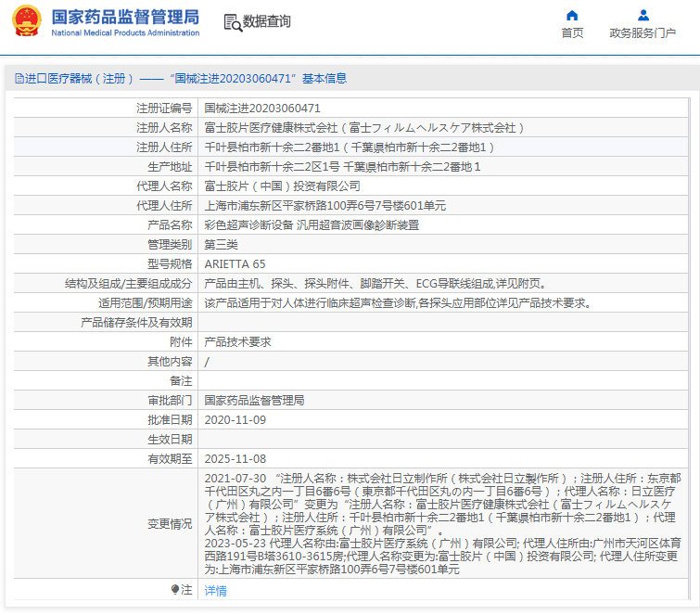Click the 型号规格 label
This screenshot has width=700, height=615.
(x=170, y=264)
